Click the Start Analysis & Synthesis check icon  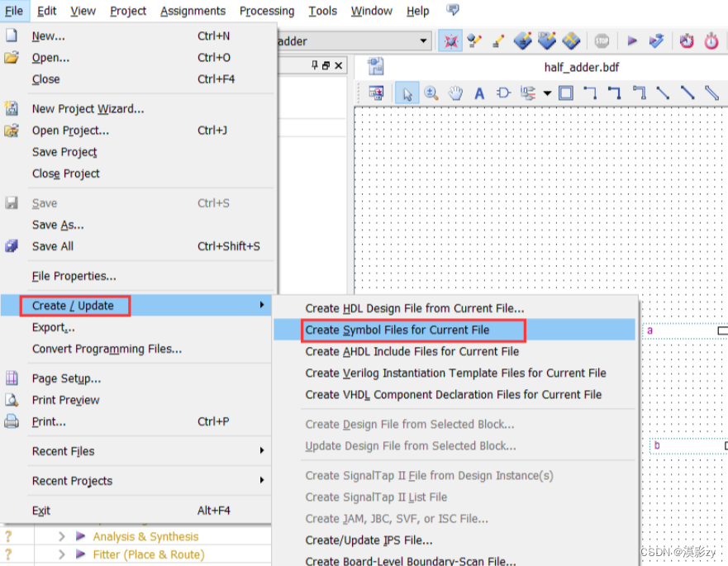(656, 40)
